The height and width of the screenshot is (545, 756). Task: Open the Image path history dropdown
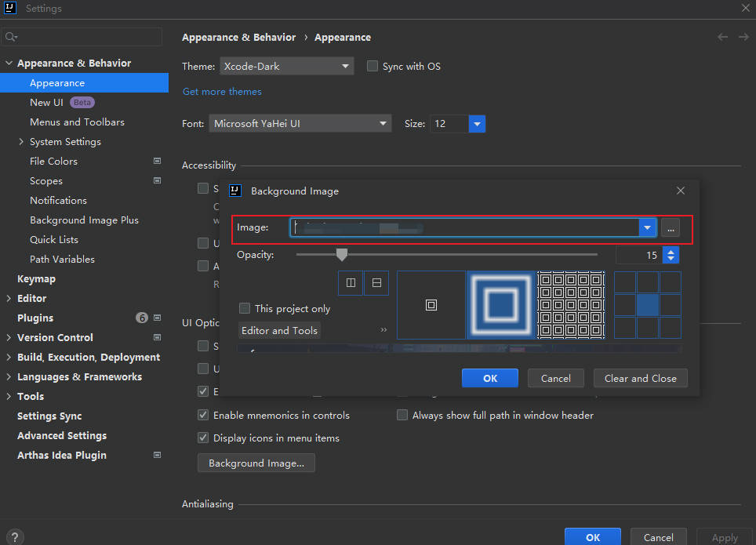648,227
